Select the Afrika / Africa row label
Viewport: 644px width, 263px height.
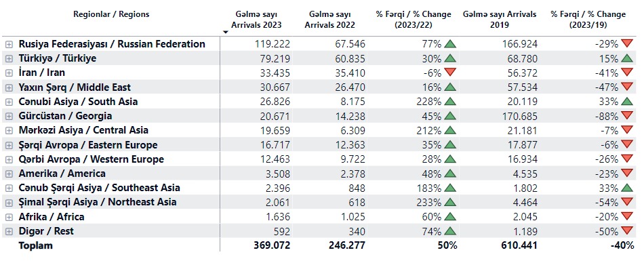(x=52, y=216)
